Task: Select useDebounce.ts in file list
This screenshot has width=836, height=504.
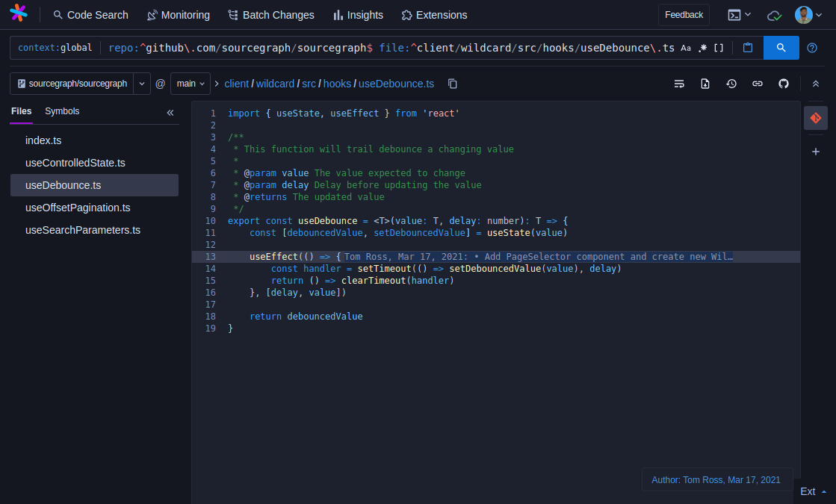Action: (94, 185)
